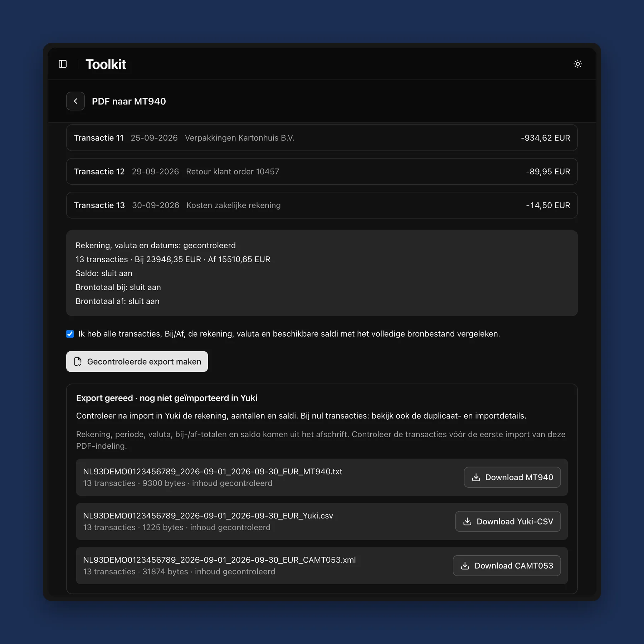Viewport: 644px width, 644px height.
Task: Click '9300 bytes' file details line
Action: [x=178, y=483]
